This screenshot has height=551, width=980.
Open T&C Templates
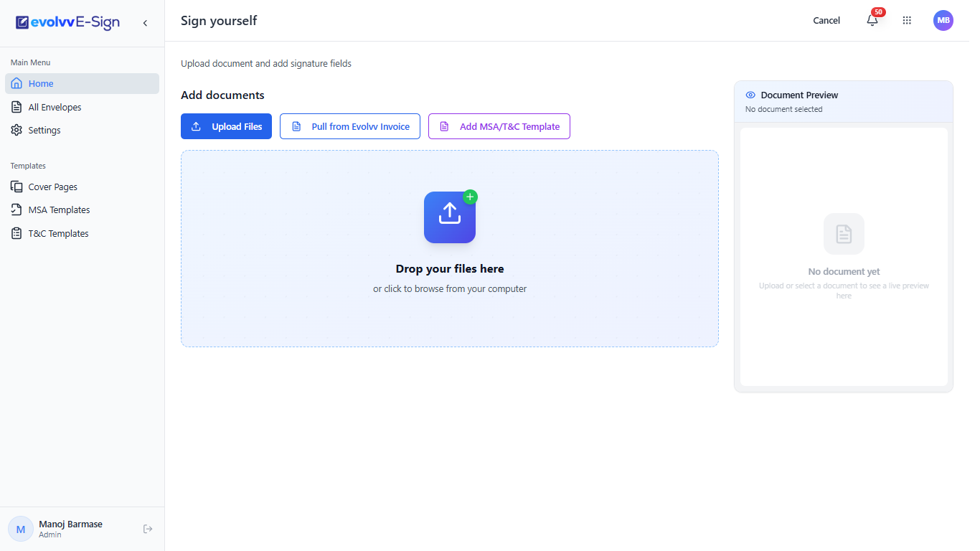82,233
